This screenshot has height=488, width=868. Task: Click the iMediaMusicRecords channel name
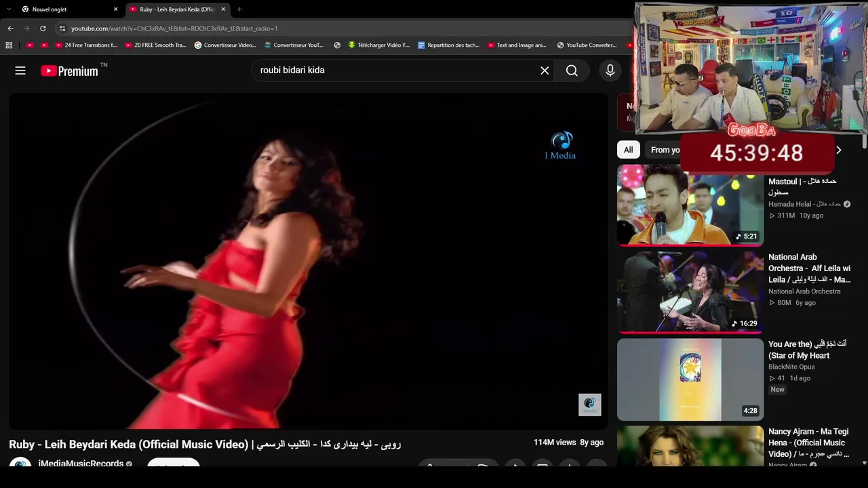(81, 464)
